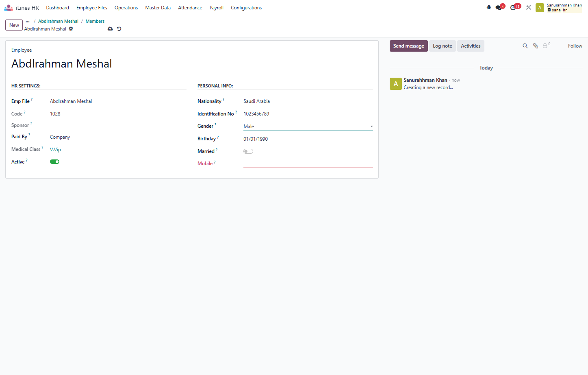The image size is (588, 375).
Task: Click the Identification No value 1023456789
Action: coord(256,114)
